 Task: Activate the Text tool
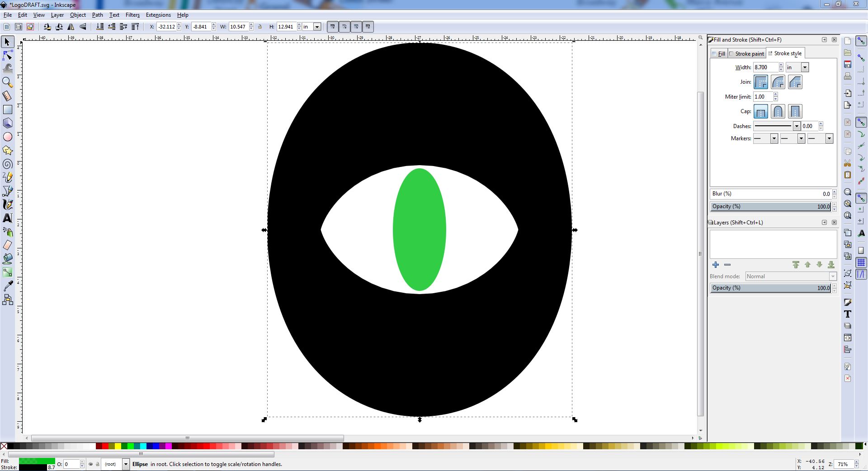pos(8,218)
